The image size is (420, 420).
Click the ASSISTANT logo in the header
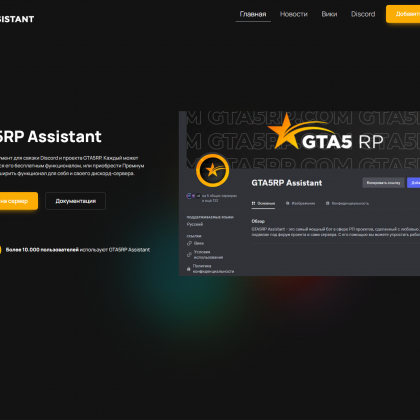coord(17,19)
